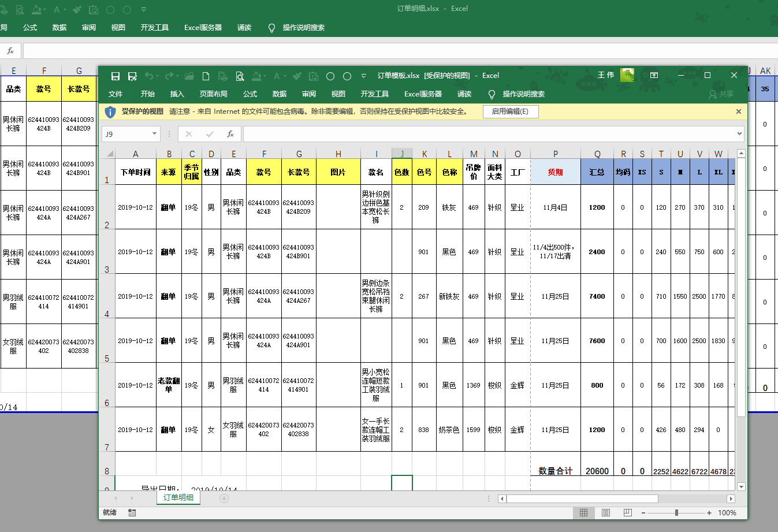The height and width of the screenshot is (532, 778).
Task: Open 公式 tab in front window
Action: click(250, 94)
